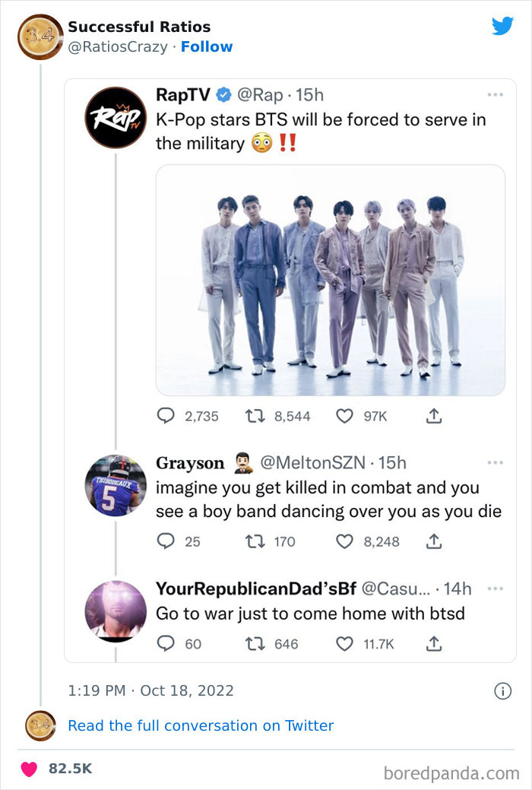This screenshot has height=790, width=532.
Task: Open the full conversation on Twitter link
Action: (200, 725)
